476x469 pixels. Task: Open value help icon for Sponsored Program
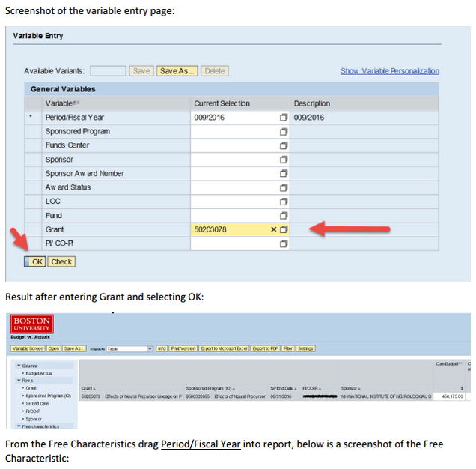(x=284, y=132)
